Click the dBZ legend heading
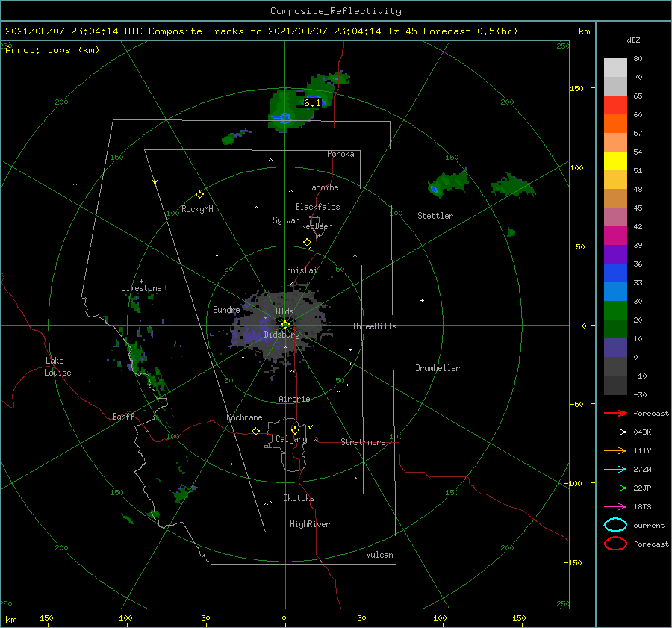672x628 pixels. 633,40
